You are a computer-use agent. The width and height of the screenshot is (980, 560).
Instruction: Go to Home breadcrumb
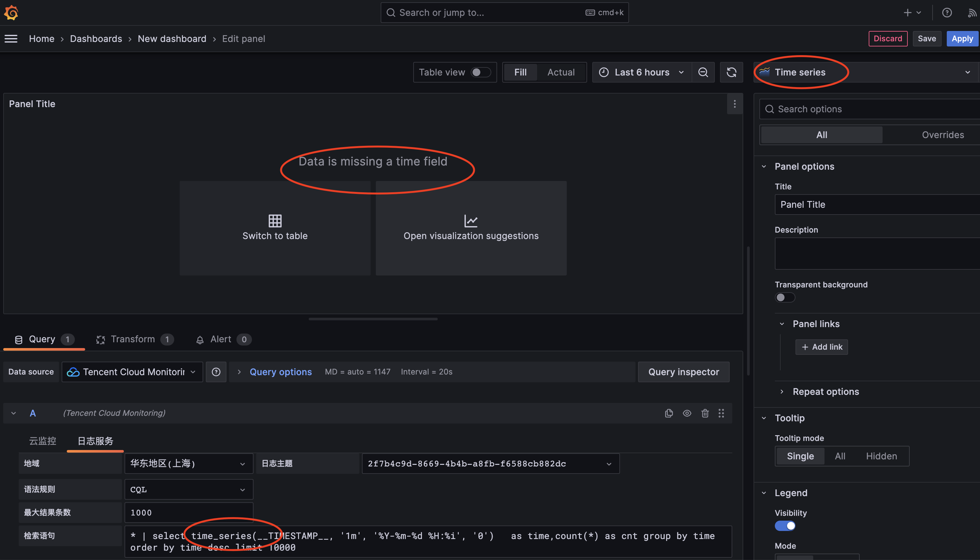tap(42, 38)
